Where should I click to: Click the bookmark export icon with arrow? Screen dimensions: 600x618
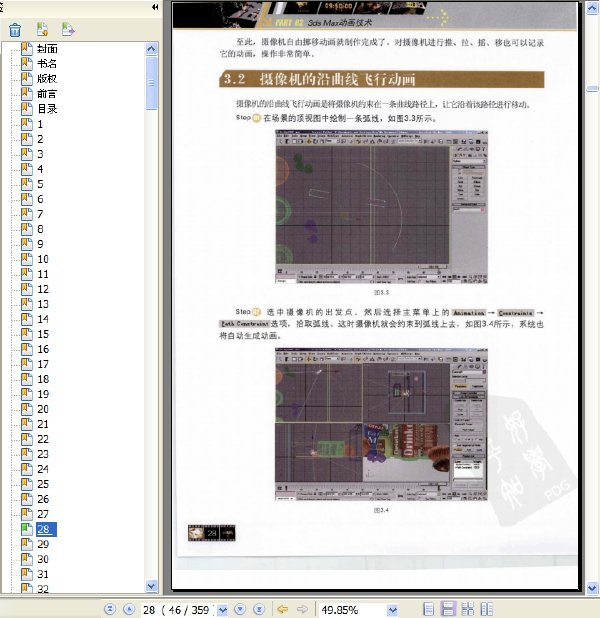click(67, 29)
